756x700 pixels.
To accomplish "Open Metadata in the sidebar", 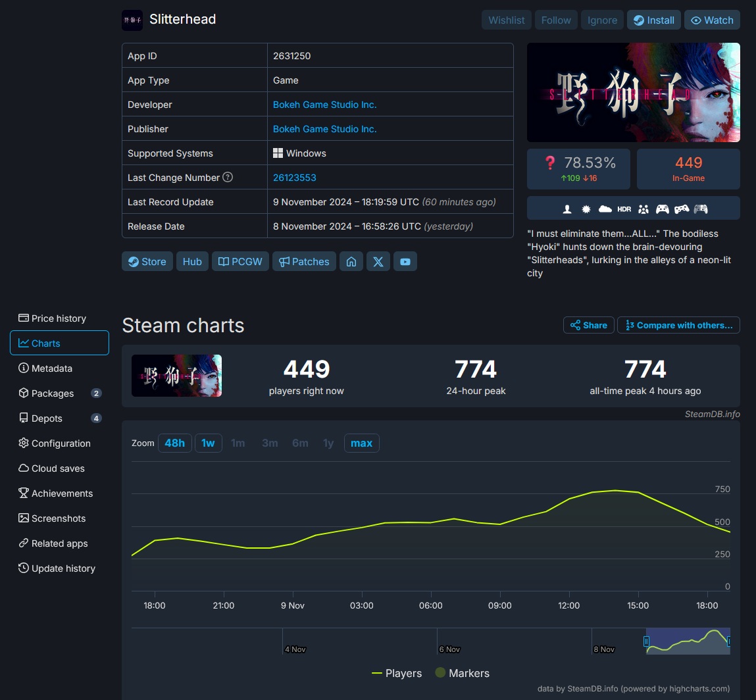I will [x=59, y=368].
